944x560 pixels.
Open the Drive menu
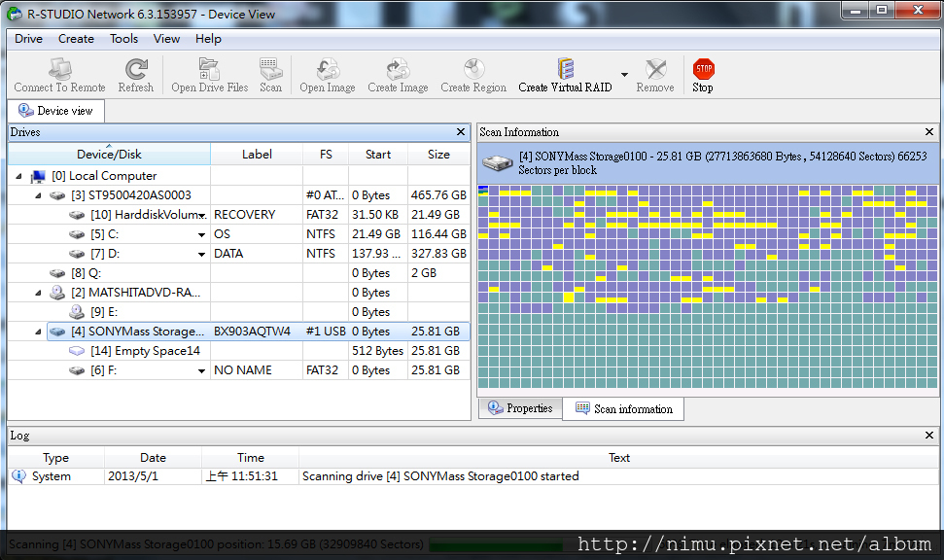tap(28, 39)
